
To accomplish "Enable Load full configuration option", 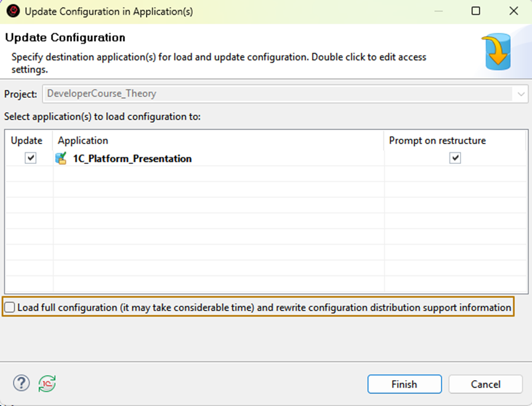I will 10,307.
